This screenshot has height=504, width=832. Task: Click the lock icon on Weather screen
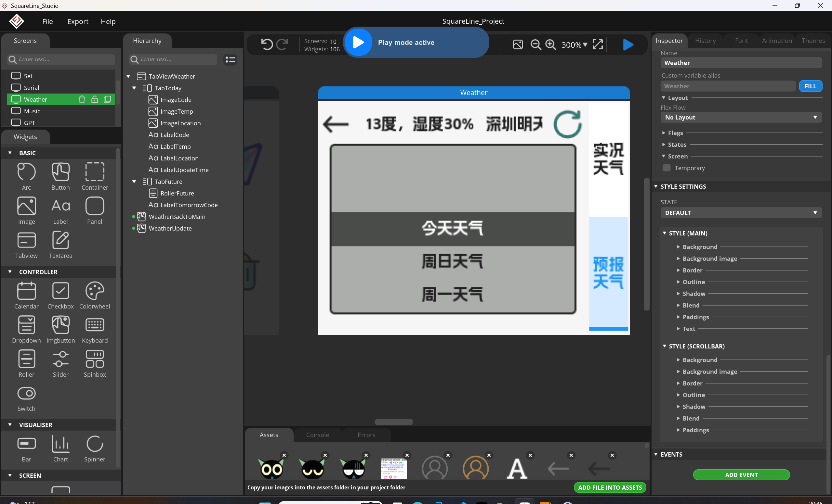(x=95, y=99)
